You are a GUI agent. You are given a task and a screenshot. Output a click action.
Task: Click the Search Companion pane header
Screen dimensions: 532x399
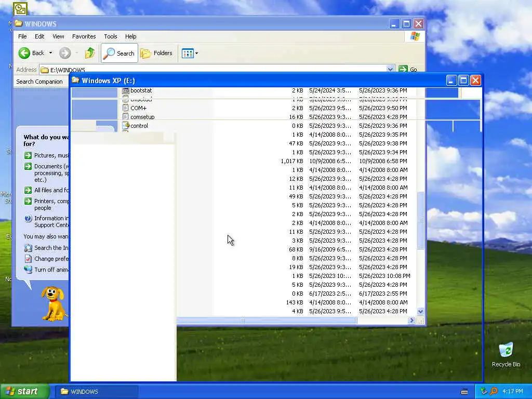point(41,82)
